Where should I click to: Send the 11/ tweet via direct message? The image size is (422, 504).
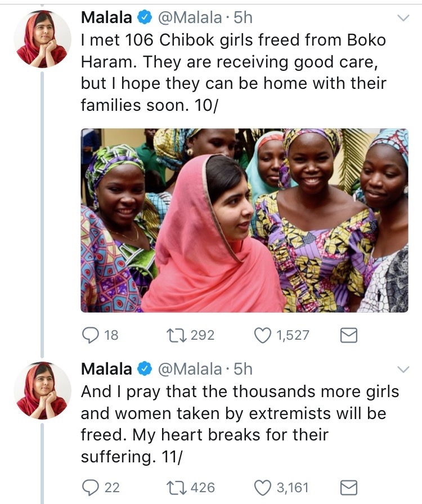[349, 487]
